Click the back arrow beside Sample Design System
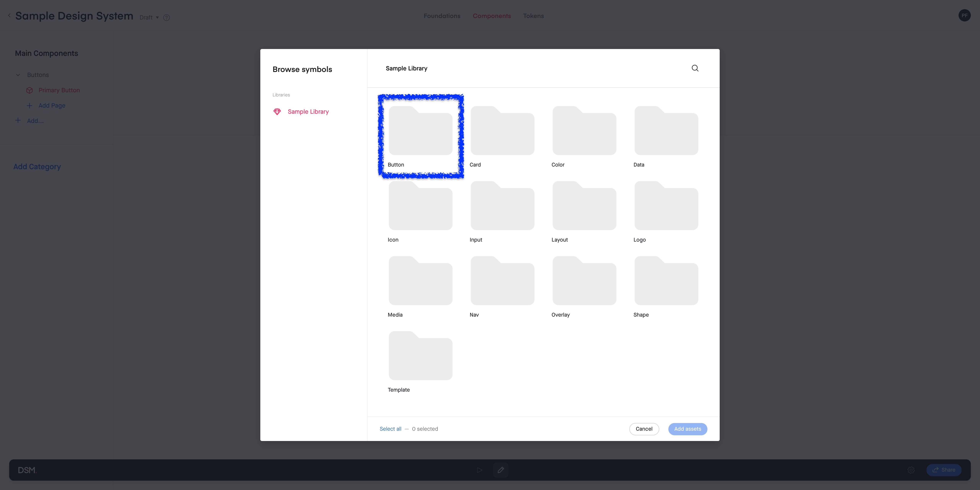This screenshot has width=980, height=490. (x=9, y=16)
